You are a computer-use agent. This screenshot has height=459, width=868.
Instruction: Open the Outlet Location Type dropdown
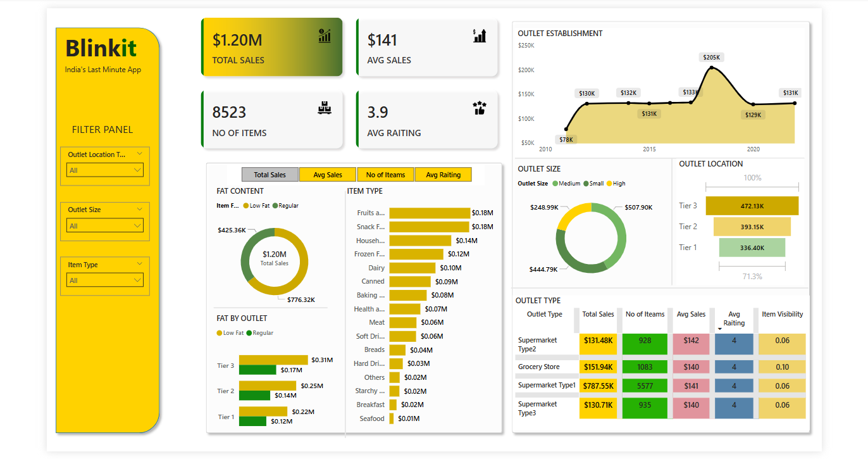105,170
